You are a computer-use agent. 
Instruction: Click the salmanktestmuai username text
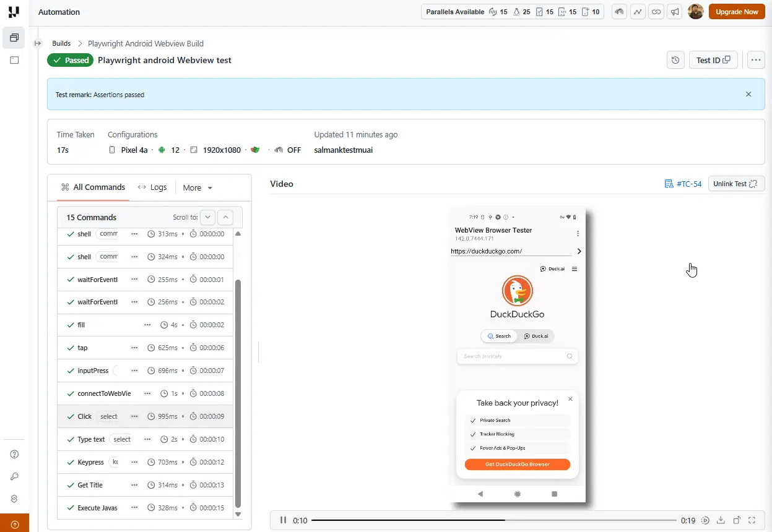click(x=344, y=150)
